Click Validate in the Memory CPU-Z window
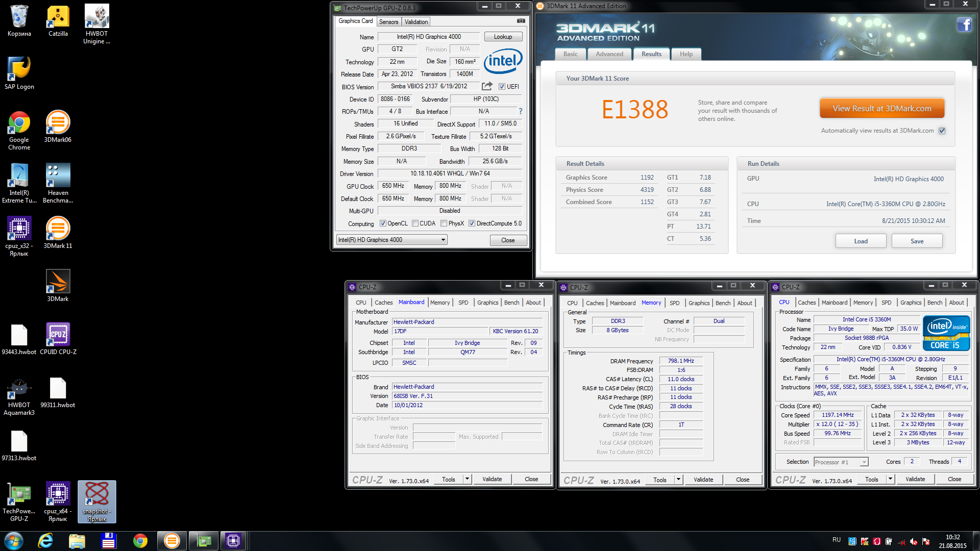Image resolution: width=980 pixels, height=551 pixels. coord(703,480)
